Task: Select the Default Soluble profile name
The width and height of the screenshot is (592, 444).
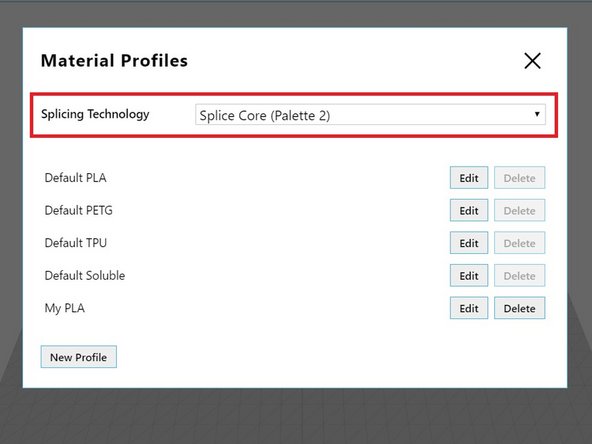Action: click(x=85, y=275)
